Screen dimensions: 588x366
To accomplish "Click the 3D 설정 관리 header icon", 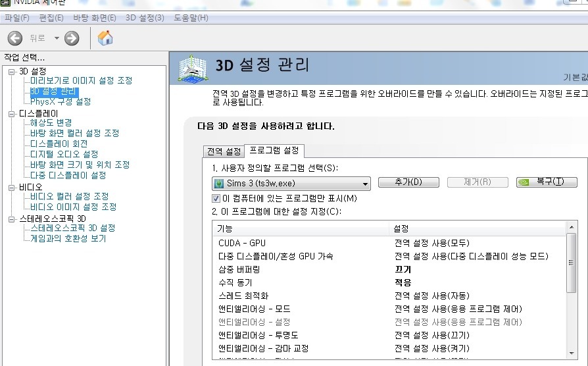I will coord(193,68).
